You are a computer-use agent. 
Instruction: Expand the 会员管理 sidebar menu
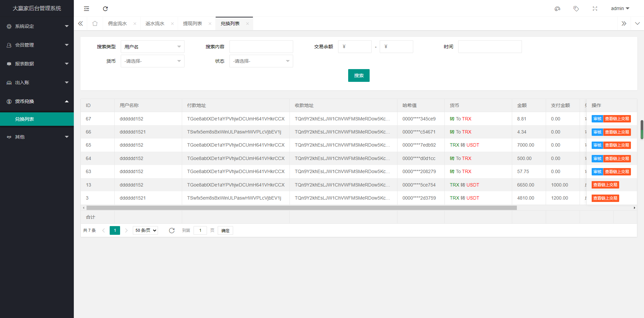(x=37, y=45)
